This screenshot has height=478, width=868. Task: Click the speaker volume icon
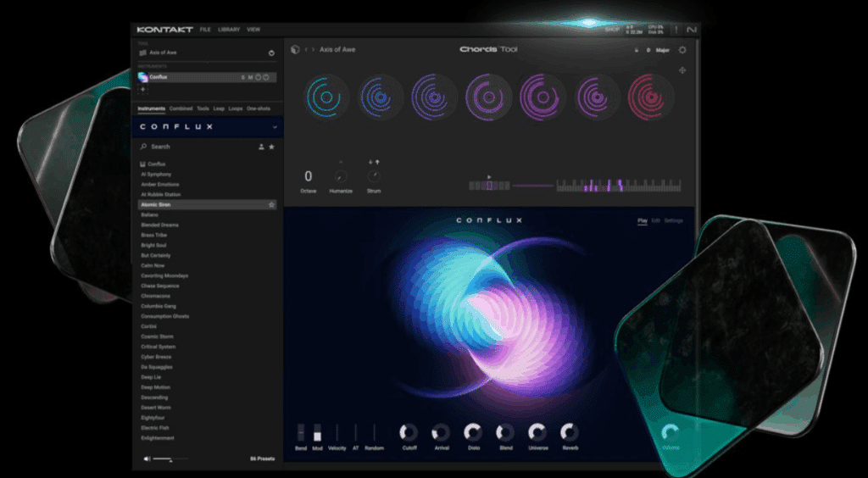[x=147, y=459]
